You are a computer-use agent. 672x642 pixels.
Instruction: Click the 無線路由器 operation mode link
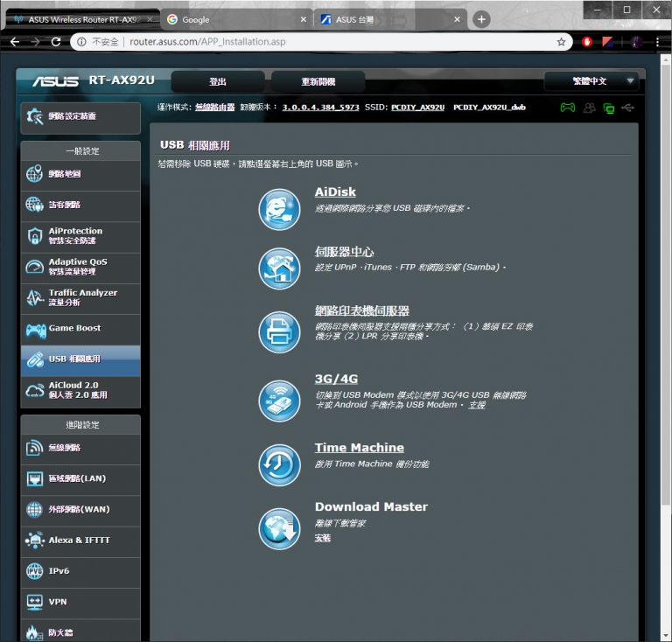click(x=214, y=107)
